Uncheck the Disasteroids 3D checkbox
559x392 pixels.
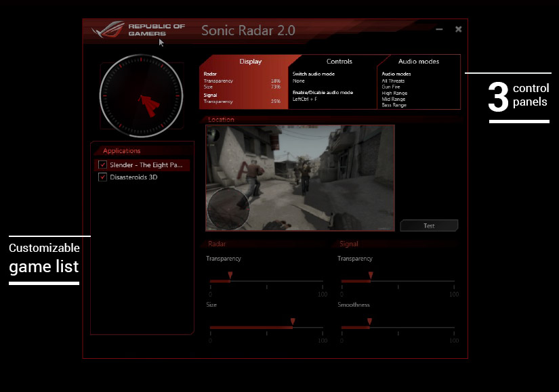[103, 177]
